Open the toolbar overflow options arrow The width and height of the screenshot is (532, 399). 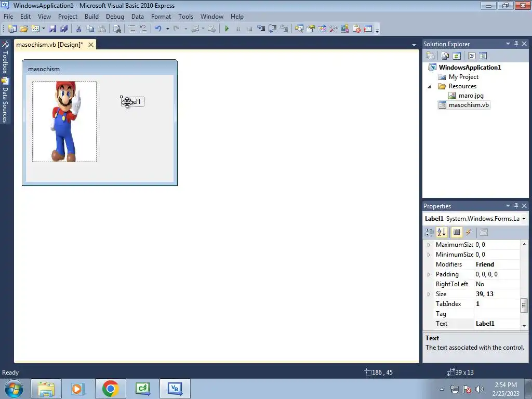point(377,30)
